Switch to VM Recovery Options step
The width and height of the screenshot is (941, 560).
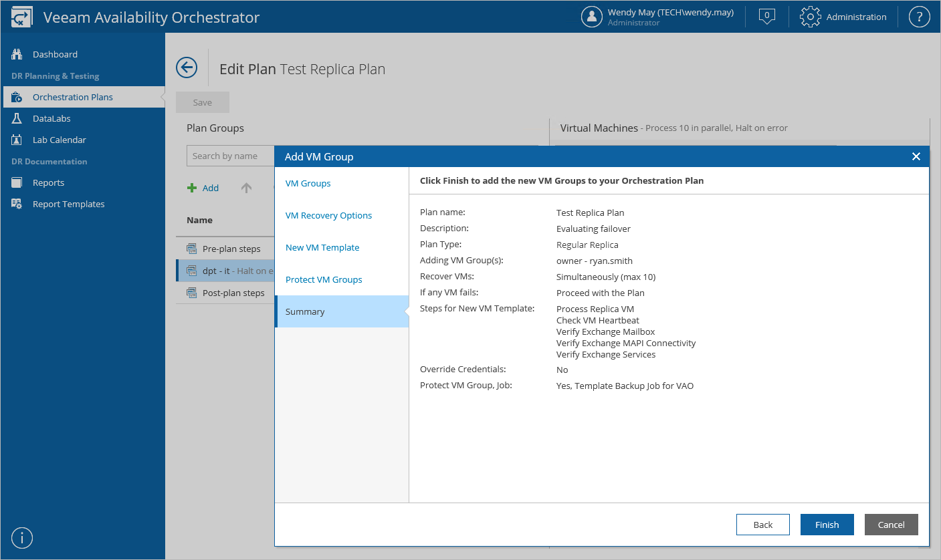pyautogui.click(x=328, y=215)
